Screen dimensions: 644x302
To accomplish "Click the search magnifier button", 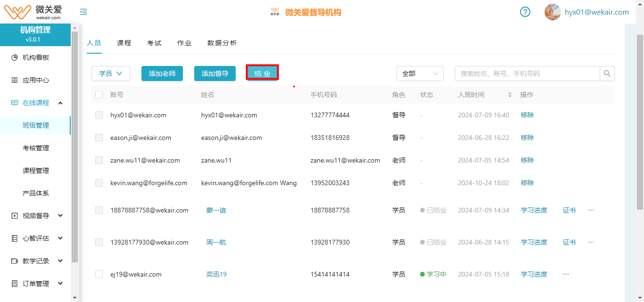I will tap(607, 73).
